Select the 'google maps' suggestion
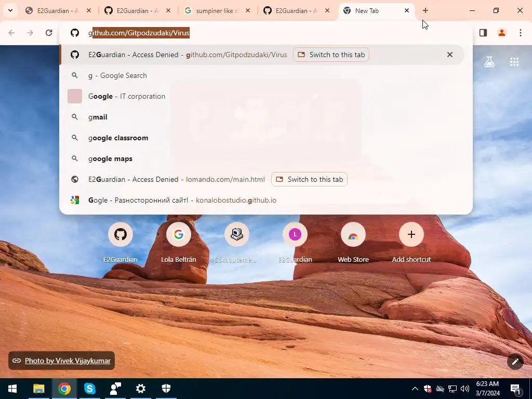This screenshot has width=532, height=399. [266, 158]
